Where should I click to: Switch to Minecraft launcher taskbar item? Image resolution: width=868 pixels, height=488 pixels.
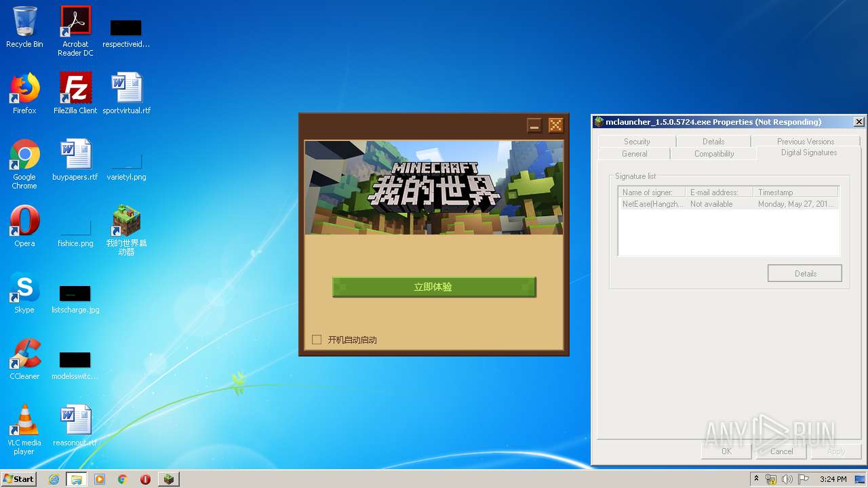click(168, 479)
